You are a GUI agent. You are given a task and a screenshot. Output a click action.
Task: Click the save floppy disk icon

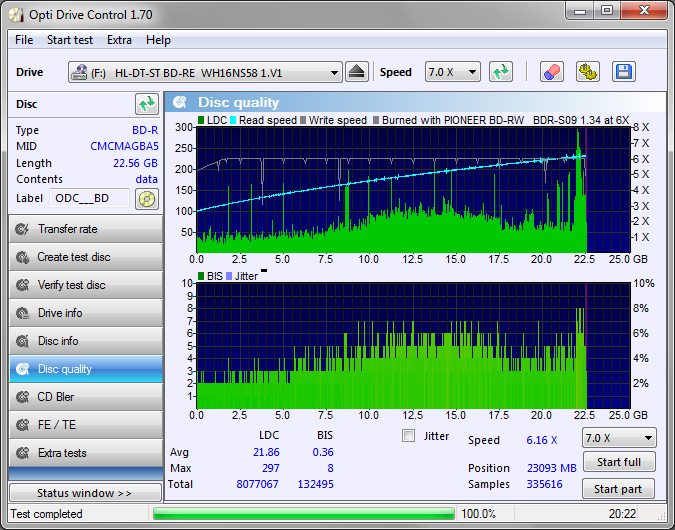click(x=624, y=72)
